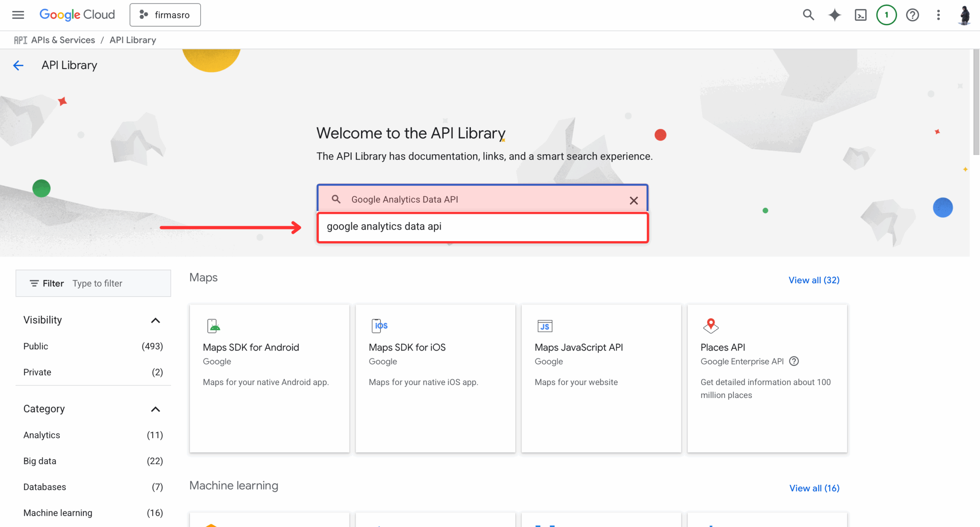
Task: Click the back arrow beside API Library
Action: 18,65
